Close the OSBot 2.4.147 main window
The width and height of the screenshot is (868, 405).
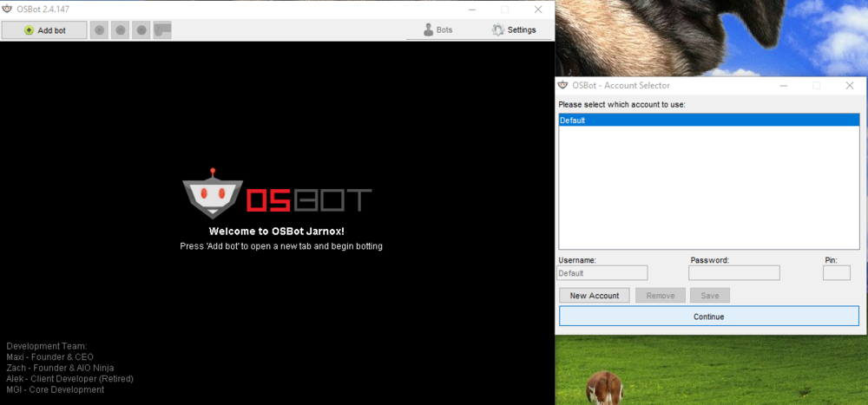coord(538,10)
